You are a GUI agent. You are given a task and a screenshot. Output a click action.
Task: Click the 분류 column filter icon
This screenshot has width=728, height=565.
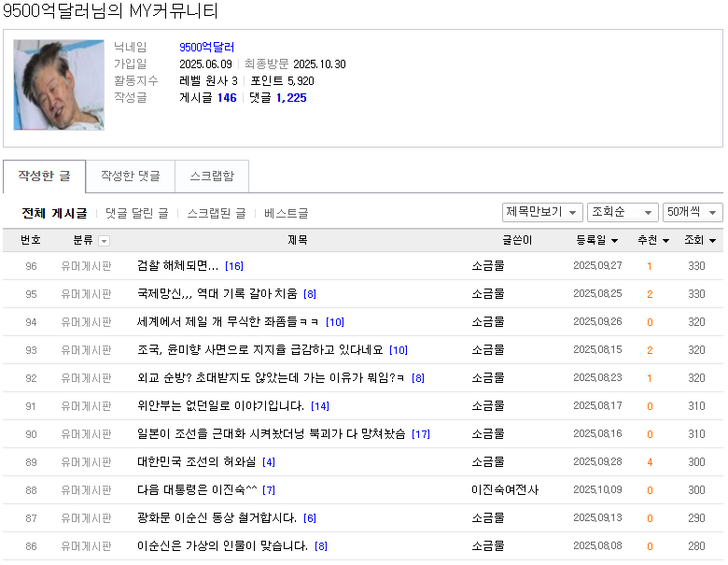pos(104,241)
